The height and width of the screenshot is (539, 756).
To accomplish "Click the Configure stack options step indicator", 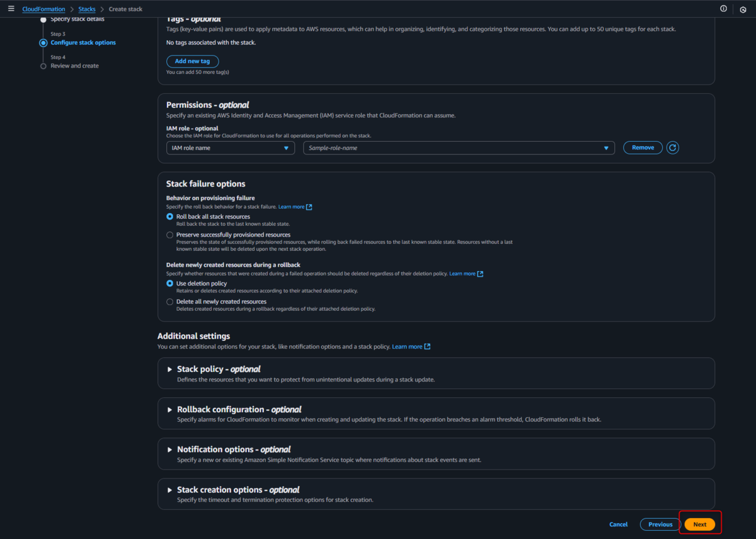I will (x=43, y=43).
